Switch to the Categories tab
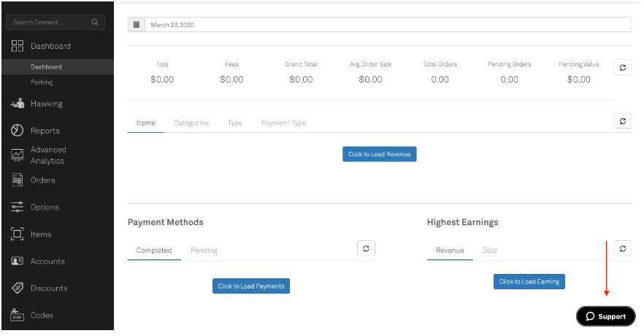This screenshot has width=644, height=336. (x=191, y=123)
